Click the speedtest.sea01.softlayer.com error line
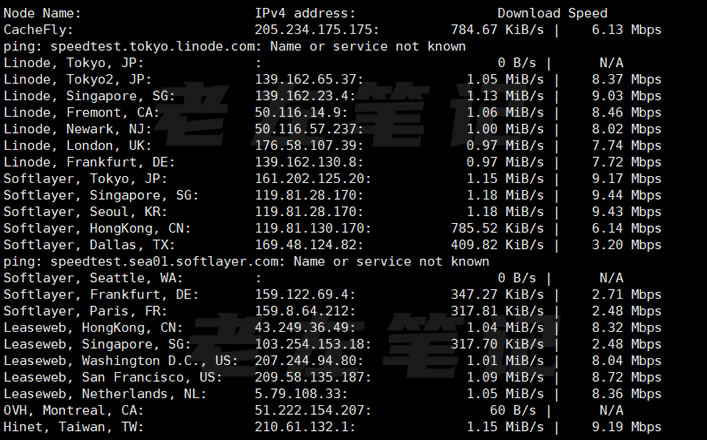The image size is (707, 440). (246, 261)
